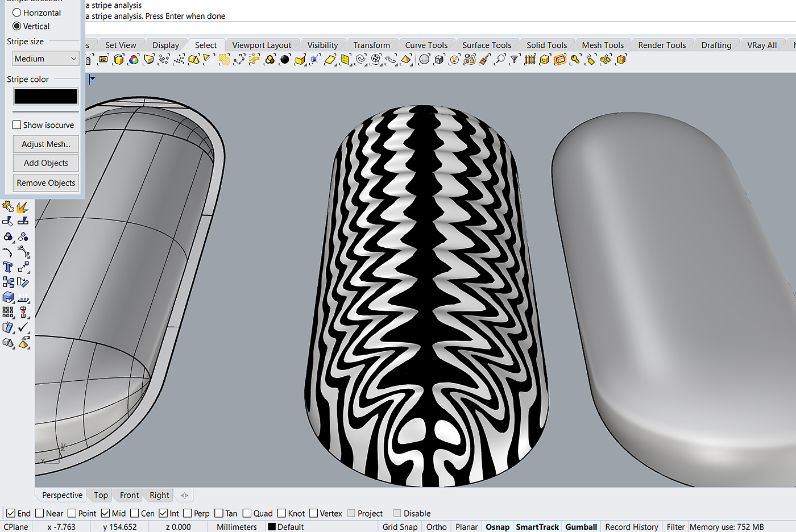Select the Text object tool

click(x=8, y=267)
